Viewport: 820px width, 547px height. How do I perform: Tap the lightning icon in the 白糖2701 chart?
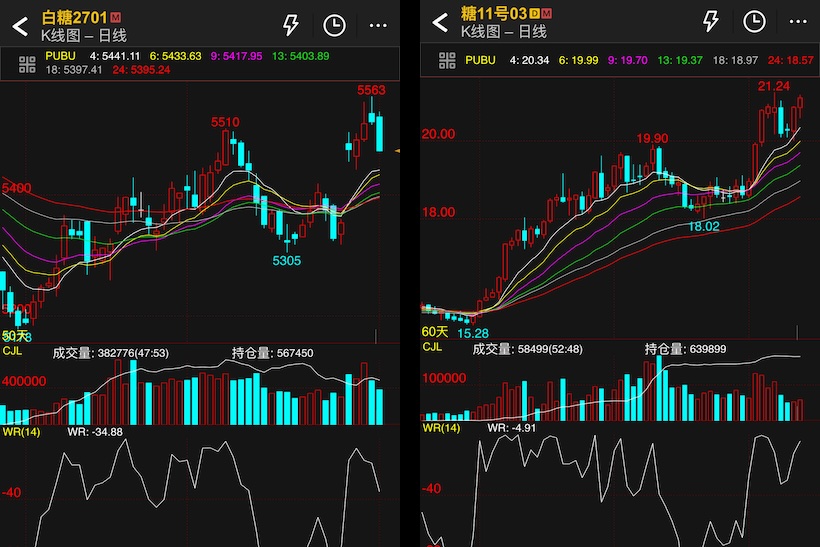(x=290, y=25)
